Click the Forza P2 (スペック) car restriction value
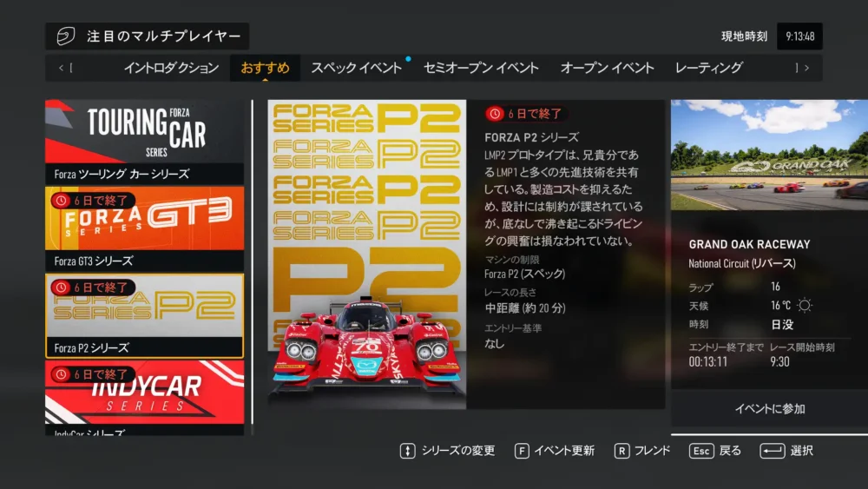868x489 pixels. 525,274
